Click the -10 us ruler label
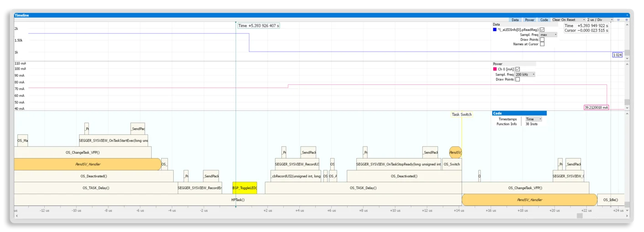 coord(76,211)
